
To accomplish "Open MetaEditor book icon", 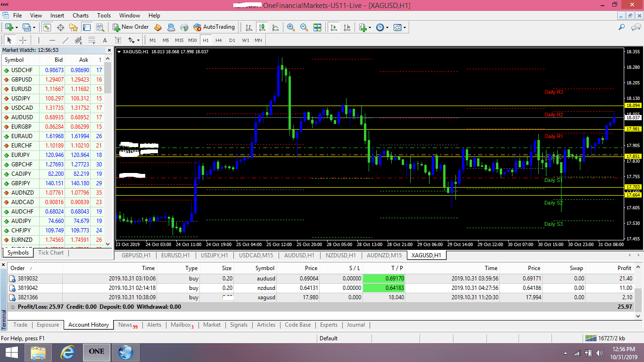I will [x=157, y=27].
